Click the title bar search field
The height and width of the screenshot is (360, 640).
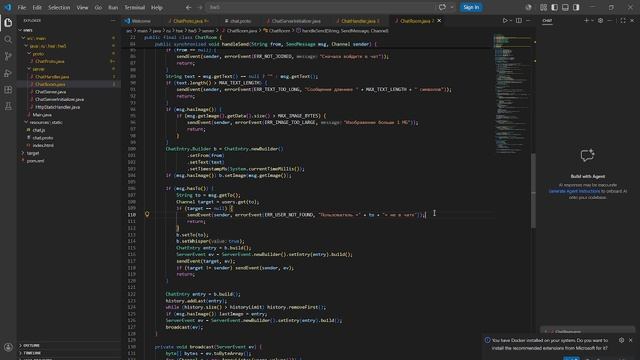pyautogui.click(x=320, y=7)
